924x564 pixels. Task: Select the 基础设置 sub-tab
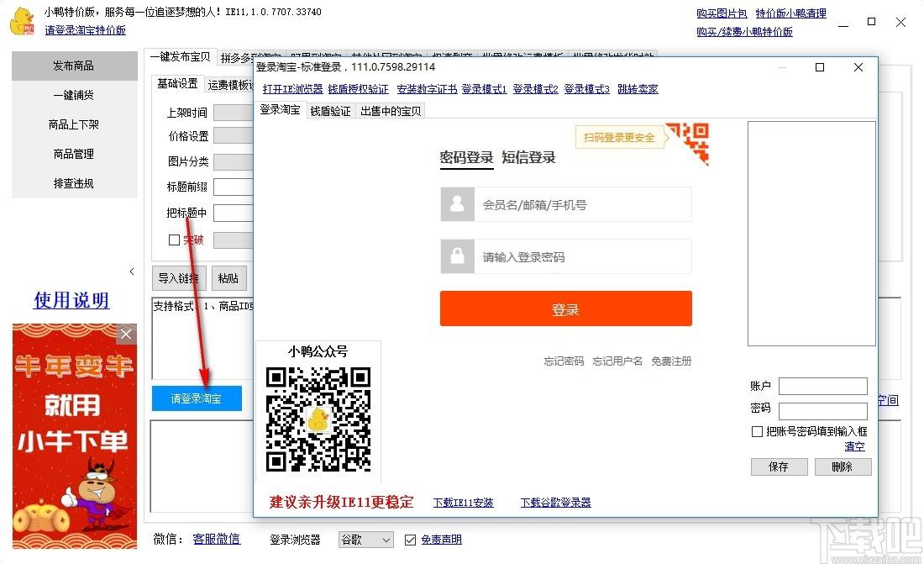point(177,84)
